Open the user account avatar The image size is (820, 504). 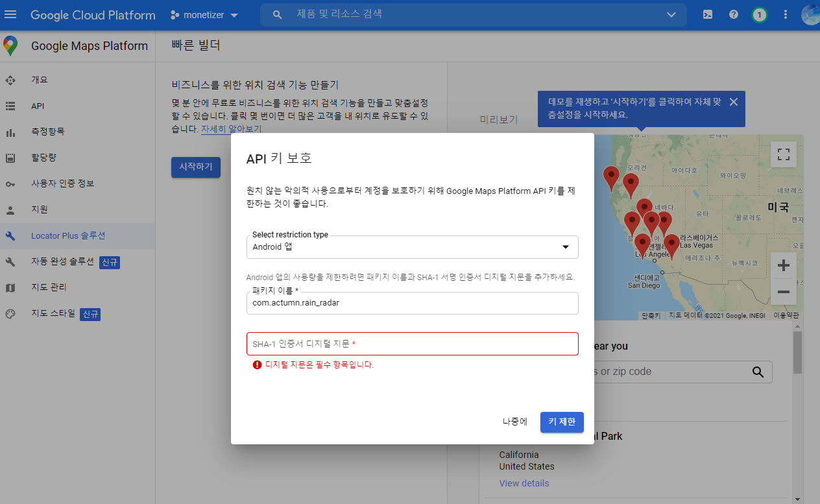point(811,14)
